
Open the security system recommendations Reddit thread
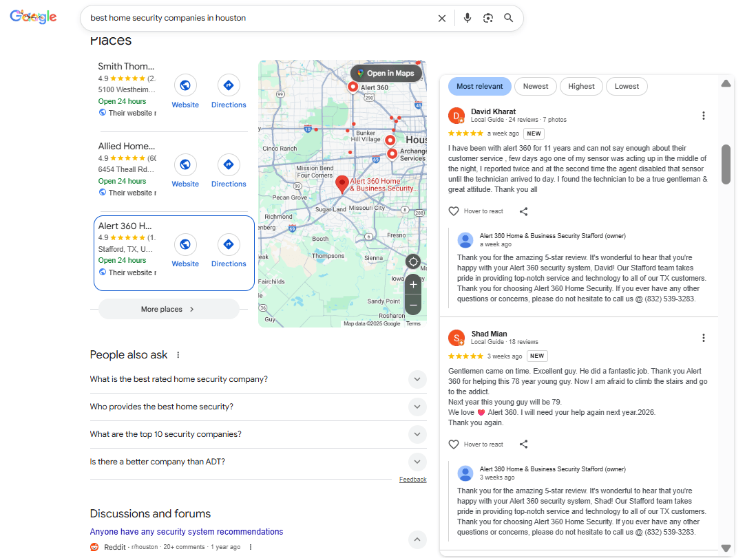click(x=186, y=531)
